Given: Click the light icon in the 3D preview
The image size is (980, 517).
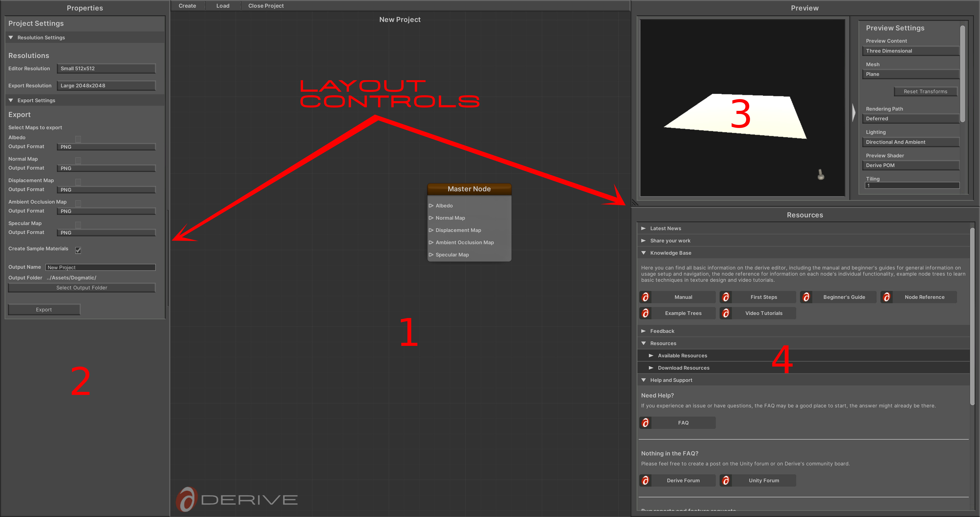Looking at the screenshot, I should 821,174.
